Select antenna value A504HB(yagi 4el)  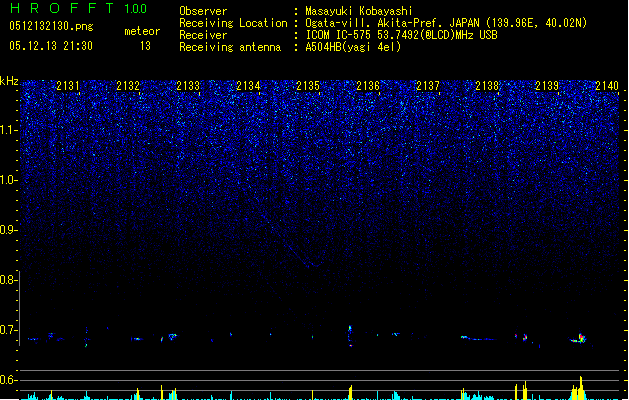click(x=353, y=47)
